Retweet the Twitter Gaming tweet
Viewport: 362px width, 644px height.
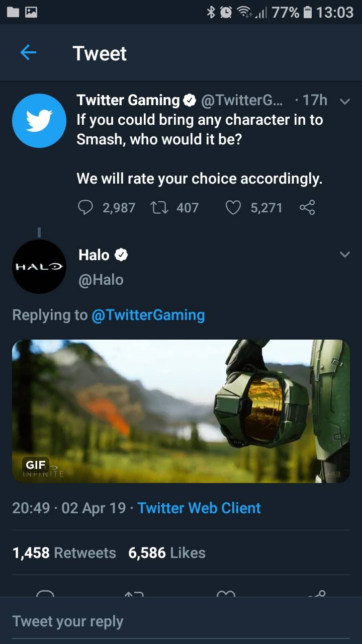(x=160, y=207)
